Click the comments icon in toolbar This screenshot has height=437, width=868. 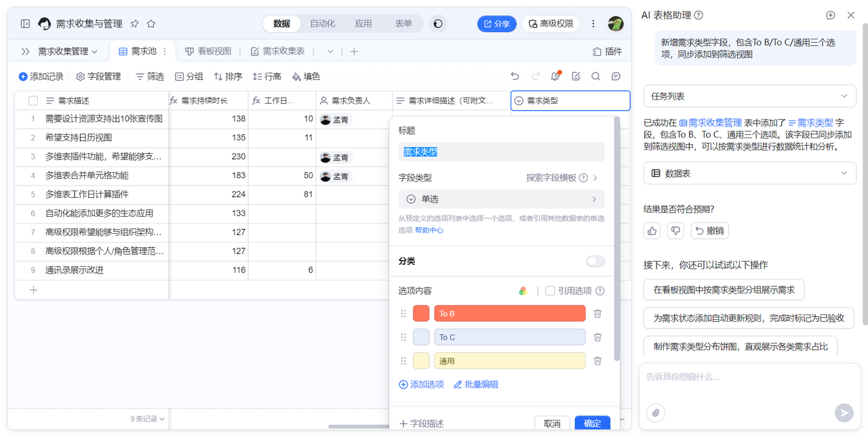click(x=616, y=77)
